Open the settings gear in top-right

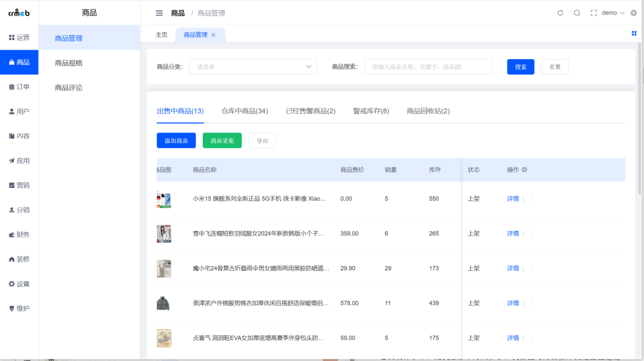[633, 13]
